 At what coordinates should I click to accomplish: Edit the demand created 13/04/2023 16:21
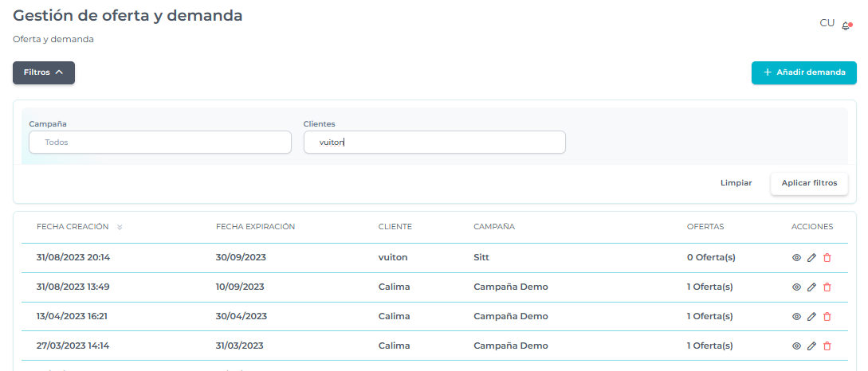click(x=811, y=316)
